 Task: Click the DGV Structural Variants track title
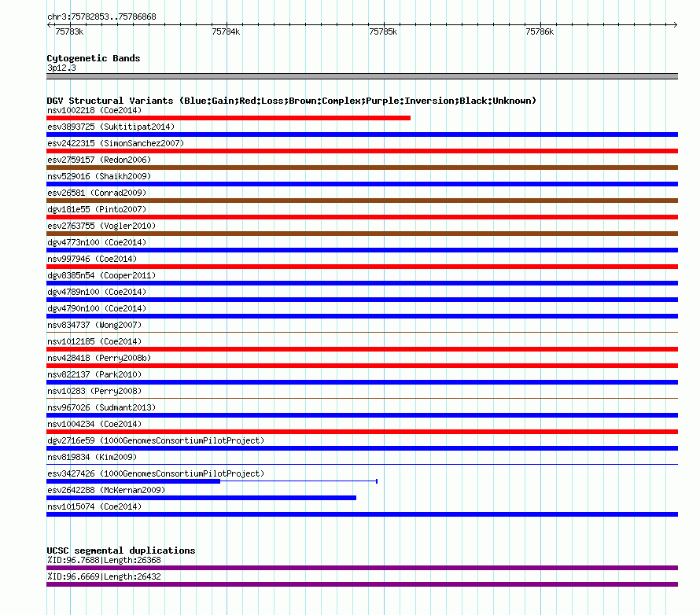[x=291, y=101]
